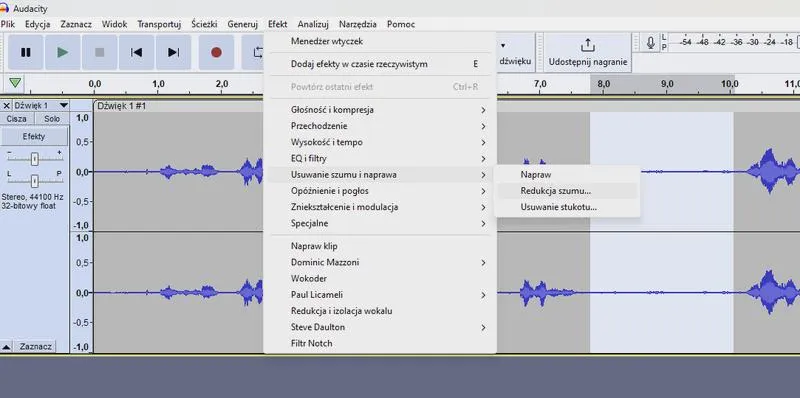
Task: Click the microphone record meter icon
Action: pos(651,43)
